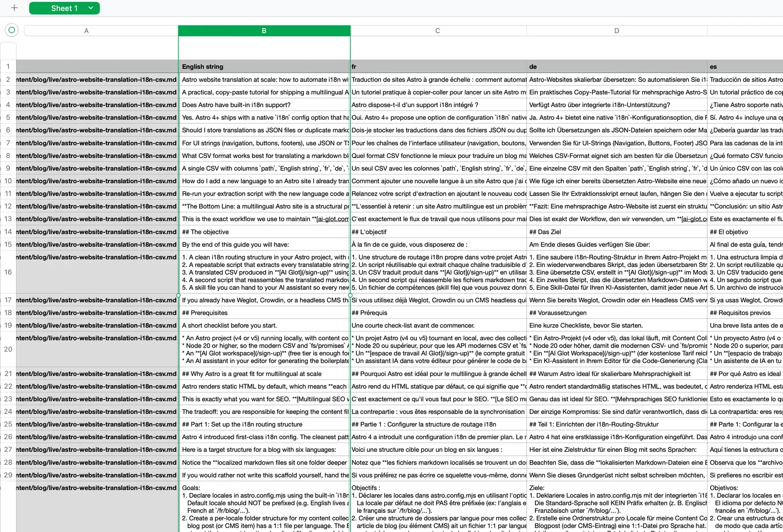
Task: Select cell '## Warum Astro ideal für skalierbare Mehrsprachigkeit ist'
Action: coord(618,374)
